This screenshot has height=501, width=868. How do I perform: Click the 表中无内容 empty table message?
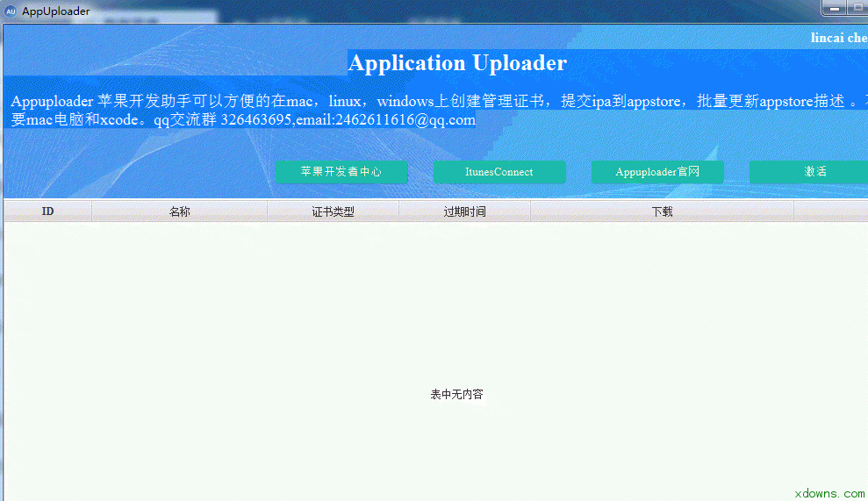(x=456, y=394)
